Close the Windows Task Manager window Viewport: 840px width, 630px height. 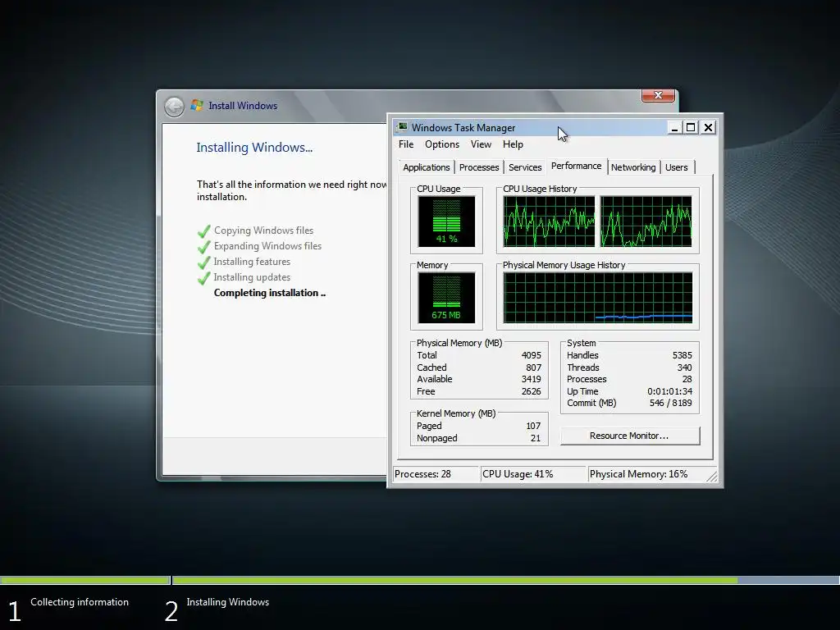click(708, 127)
